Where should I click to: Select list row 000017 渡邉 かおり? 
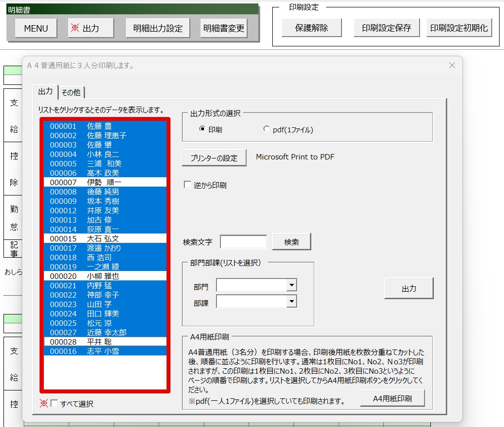coord(105,248)
